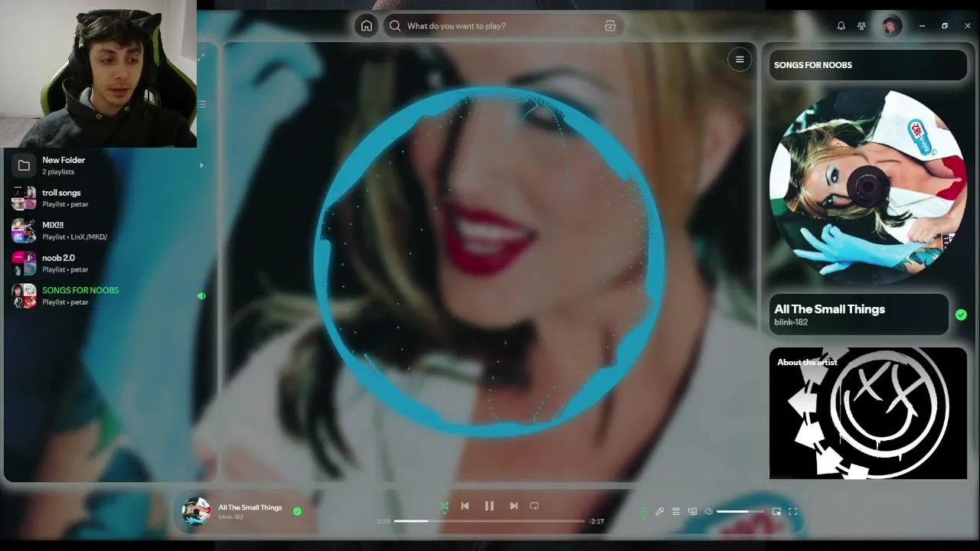980x551 pixels.
Task: Click the 'Playlist • LinX /MKD/' subtitle
Action: coord(74,237)
